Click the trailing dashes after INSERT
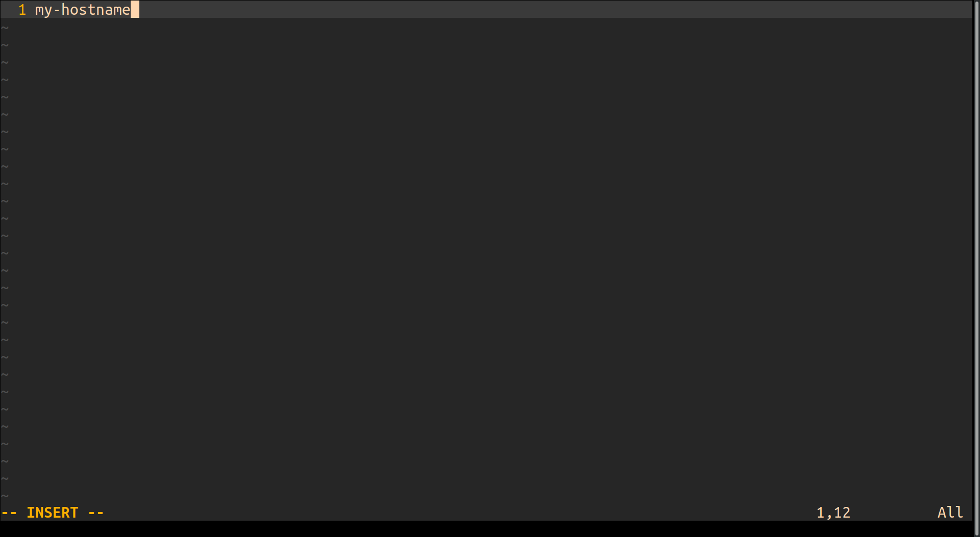 96,513
